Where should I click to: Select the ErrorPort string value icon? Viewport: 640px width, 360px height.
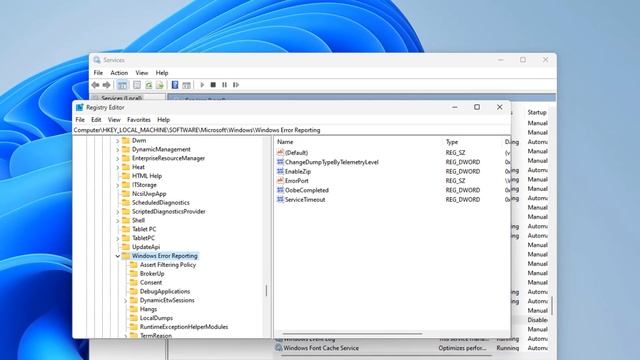[x=280, y=180]
